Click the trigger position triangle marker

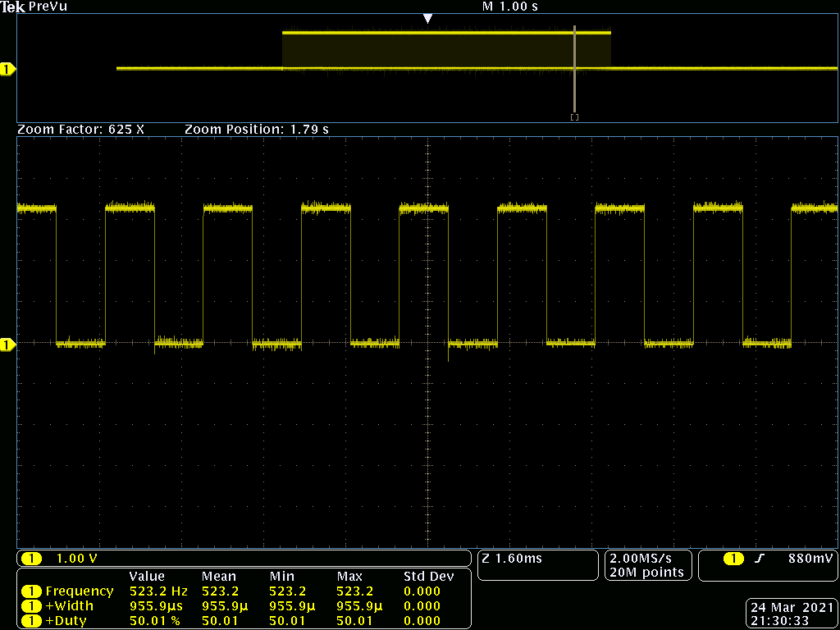point(427,16)
